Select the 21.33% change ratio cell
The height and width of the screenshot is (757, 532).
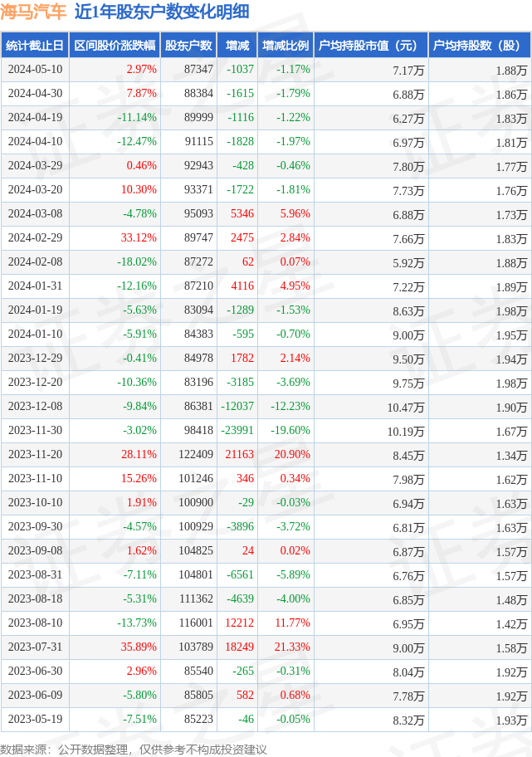click(292, 648)
